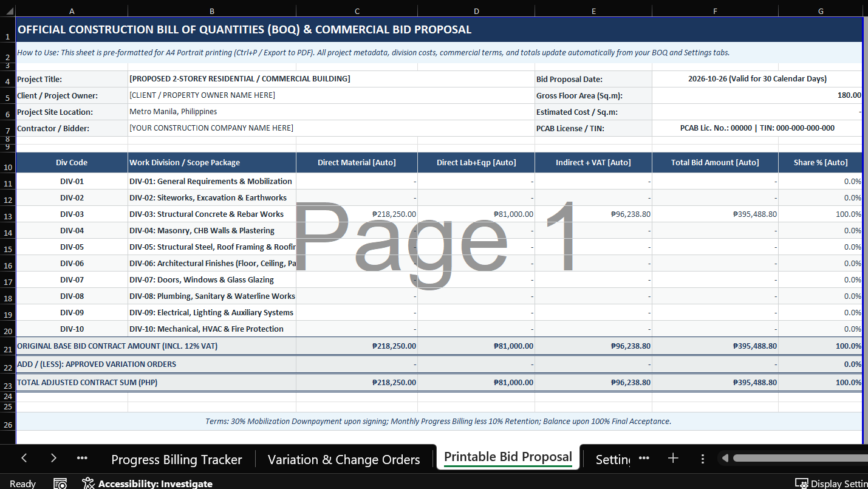868x489 pixels.
Task: Select row 13 header
Action: click(x=8, y=214)
